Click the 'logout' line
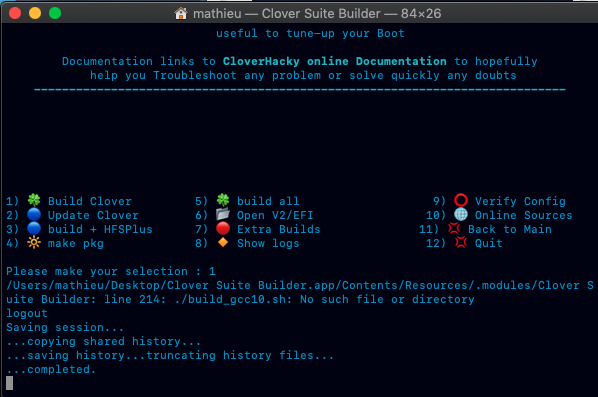Screen dimensions: 598x397 [27, 313]
